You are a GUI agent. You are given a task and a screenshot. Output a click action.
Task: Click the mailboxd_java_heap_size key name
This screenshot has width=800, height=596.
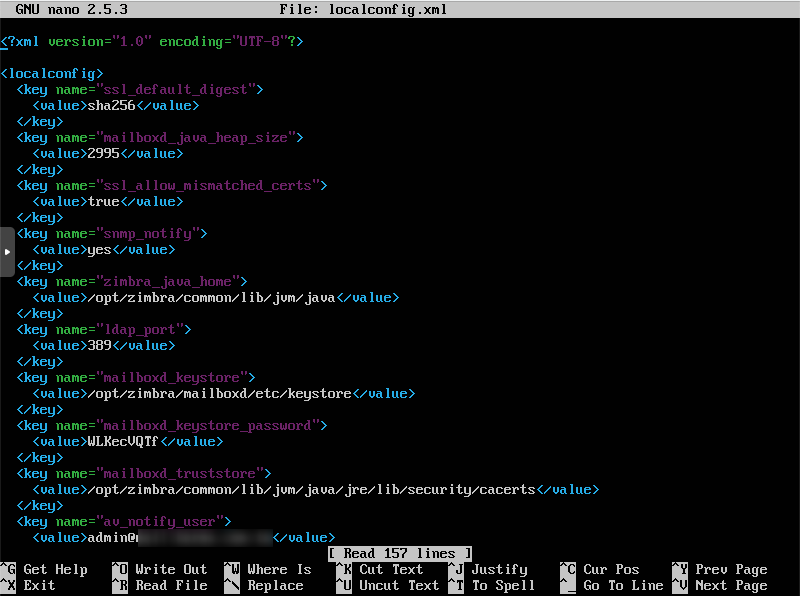coord(195,138)
